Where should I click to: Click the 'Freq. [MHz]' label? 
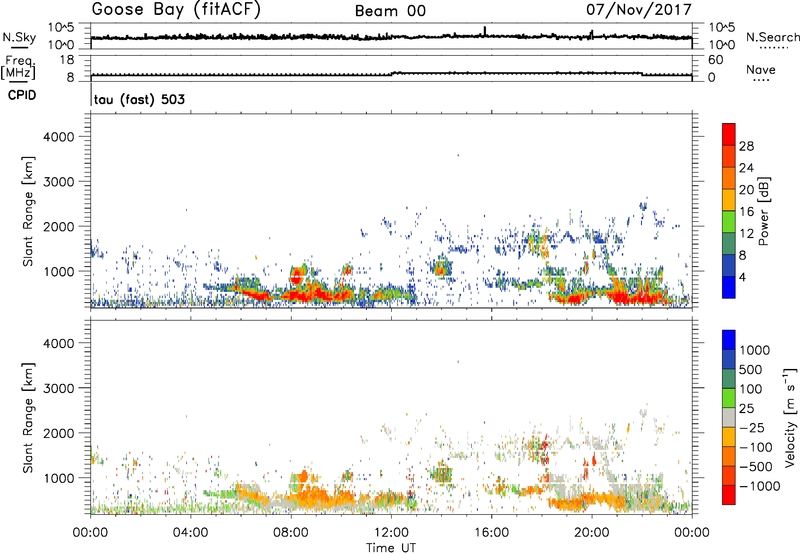tap(18, 68)
